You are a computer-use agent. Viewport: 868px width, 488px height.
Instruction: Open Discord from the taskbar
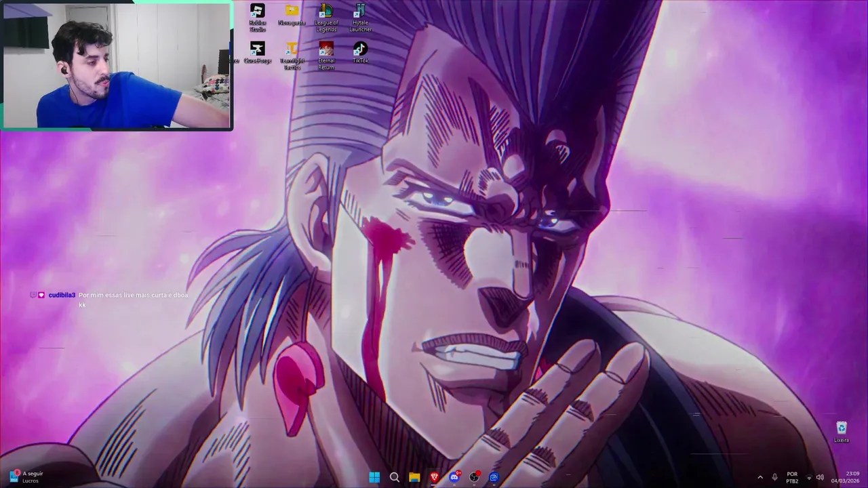coord(454,477)
